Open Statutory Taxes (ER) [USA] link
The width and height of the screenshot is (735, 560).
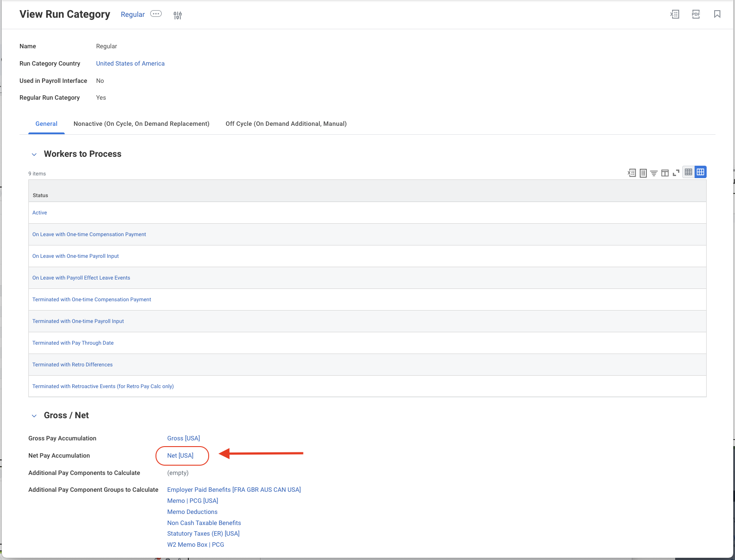pos(203,533)
